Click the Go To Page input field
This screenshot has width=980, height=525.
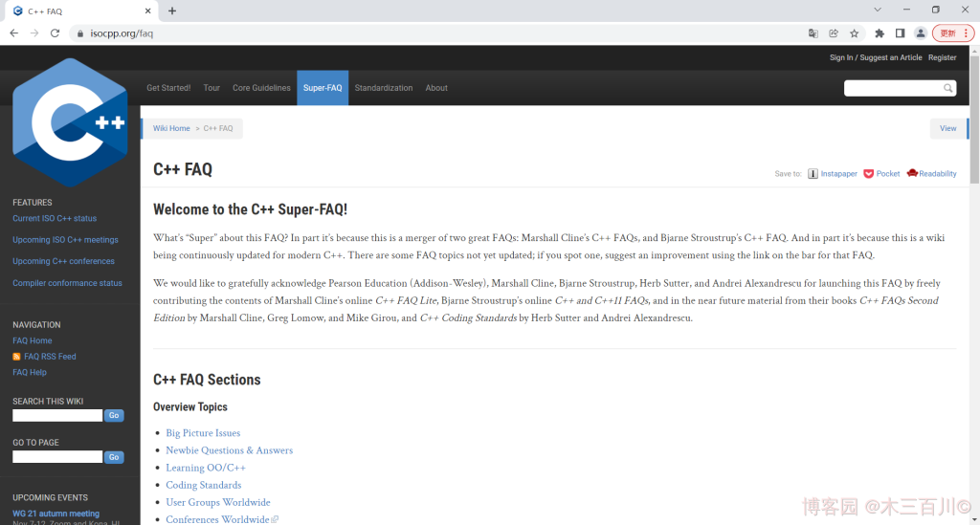(x=57, y=457)
